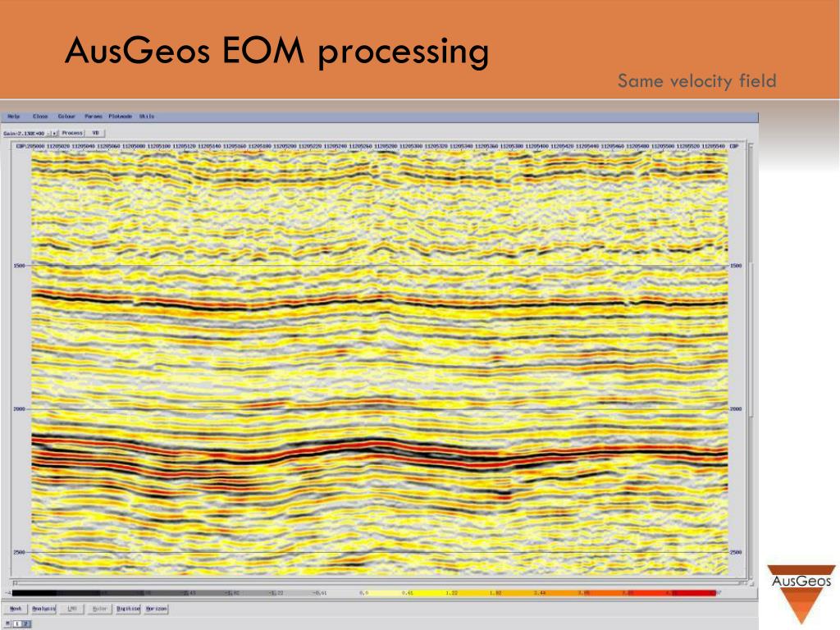The image size is (840, 630).
Task: Click the 'Same velocity field' subtitle
Action: click(697, 81)
